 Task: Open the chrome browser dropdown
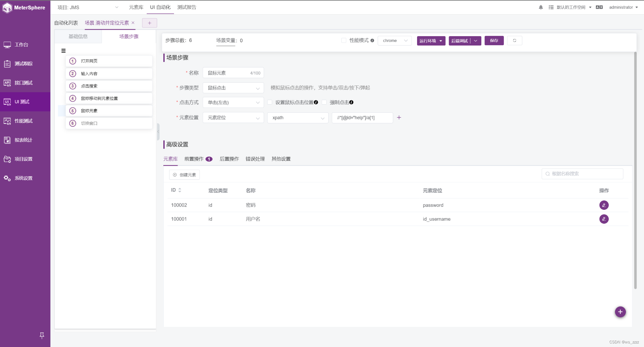click(394, 41)
